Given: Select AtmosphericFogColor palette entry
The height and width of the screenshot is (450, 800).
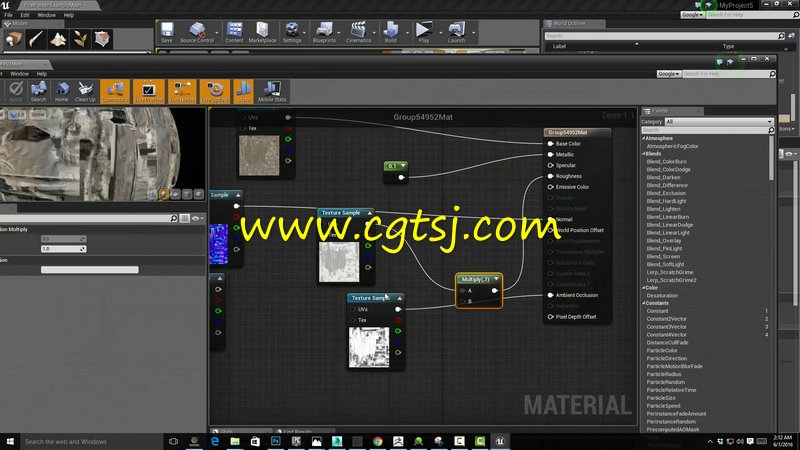Looking at the screenshot, I should 672,146.
